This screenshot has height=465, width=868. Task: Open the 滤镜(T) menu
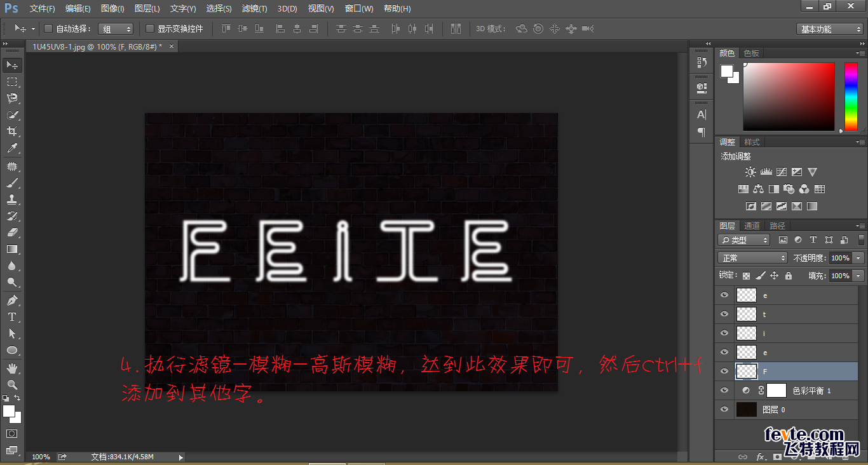(254, 9)
